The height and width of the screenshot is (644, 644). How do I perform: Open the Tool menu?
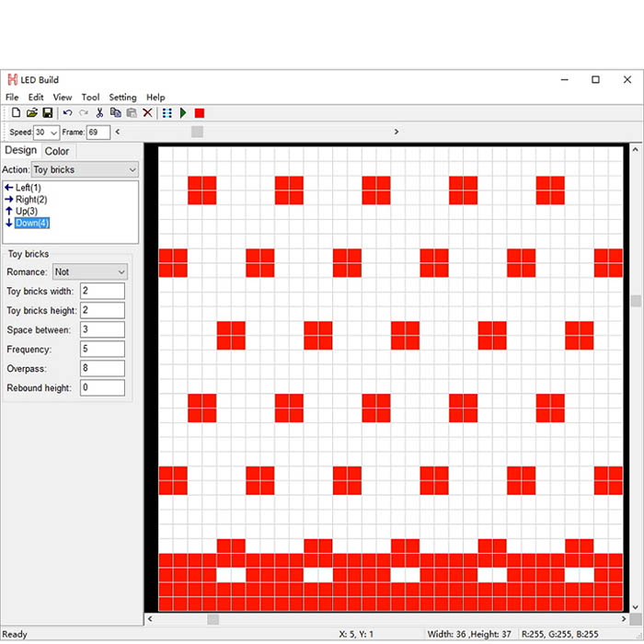point(90,98)
